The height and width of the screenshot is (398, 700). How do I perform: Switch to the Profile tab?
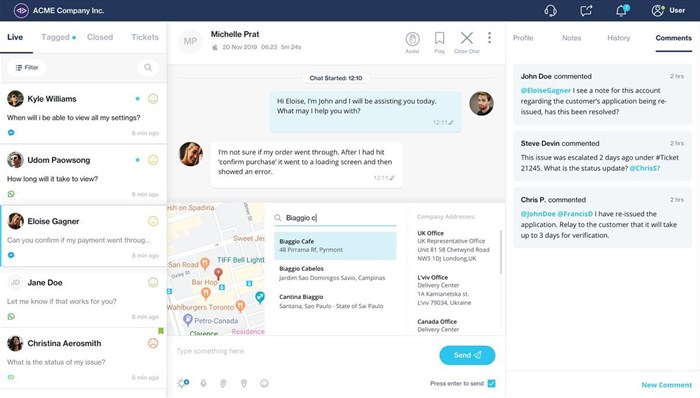[523, 38]
